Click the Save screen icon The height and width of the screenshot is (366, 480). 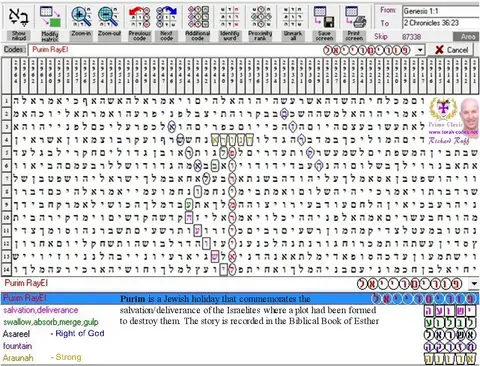pos(324,17)
